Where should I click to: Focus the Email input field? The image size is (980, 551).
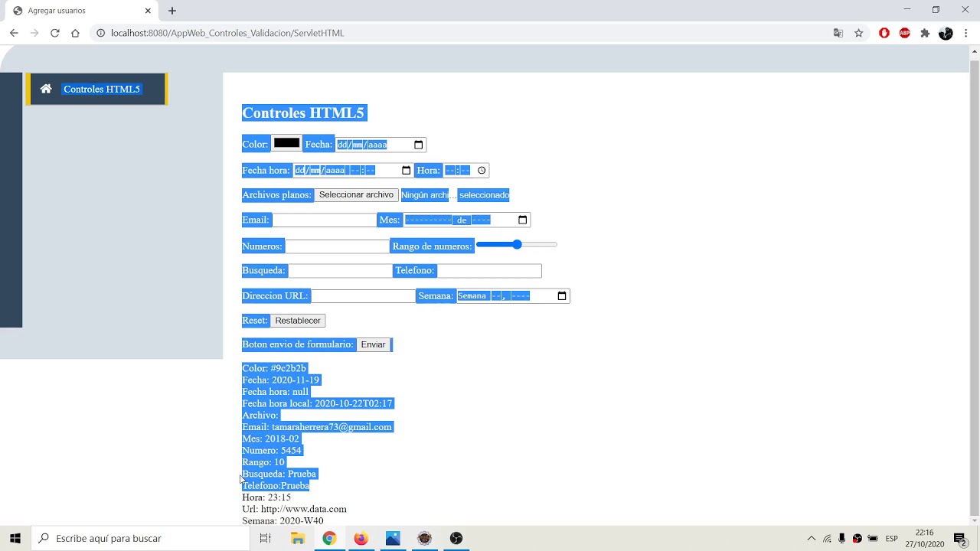click(x=325, y=220)
